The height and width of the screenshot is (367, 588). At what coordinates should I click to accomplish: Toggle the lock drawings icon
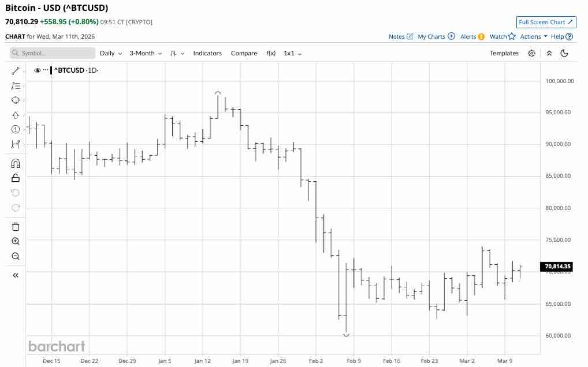pyautogui.click(x=16, y=178)
